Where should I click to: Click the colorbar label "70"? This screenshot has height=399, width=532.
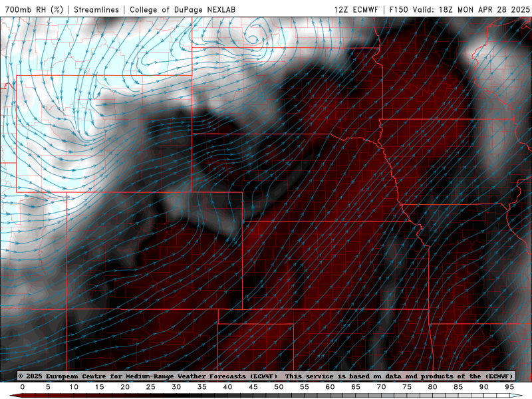point(381,387)
